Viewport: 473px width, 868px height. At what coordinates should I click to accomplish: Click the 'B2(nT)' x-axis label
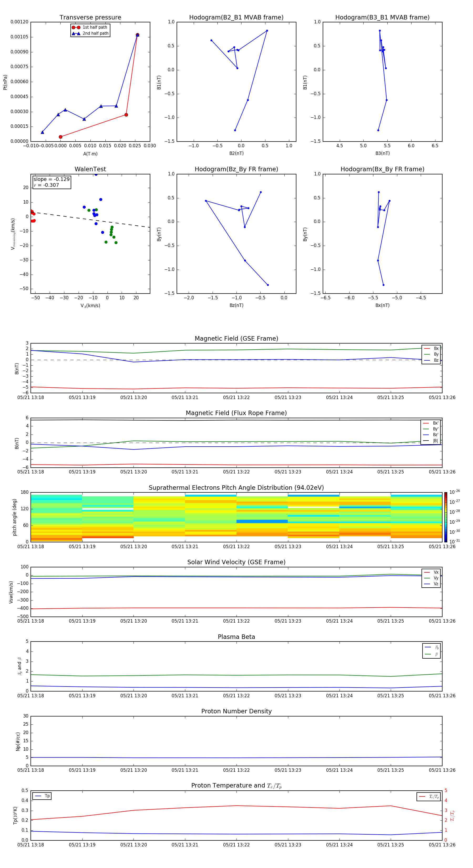236,153
